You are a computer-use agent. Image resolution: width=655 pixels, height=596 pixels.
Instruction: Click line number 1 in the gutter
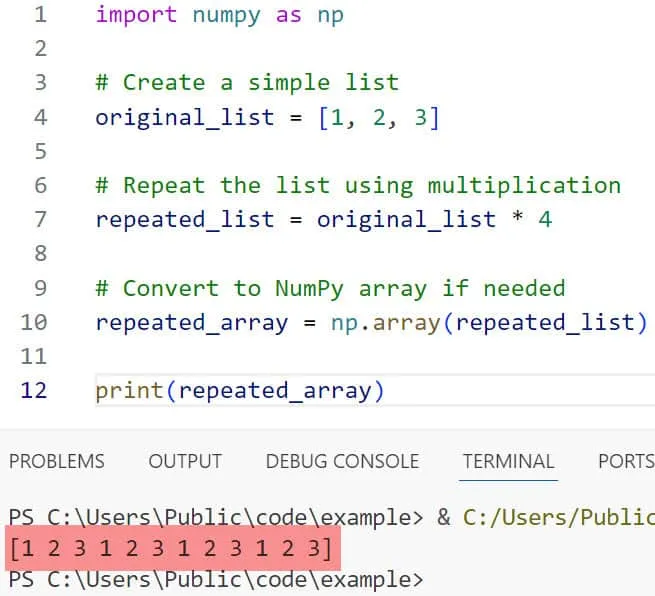pos(39,15)
